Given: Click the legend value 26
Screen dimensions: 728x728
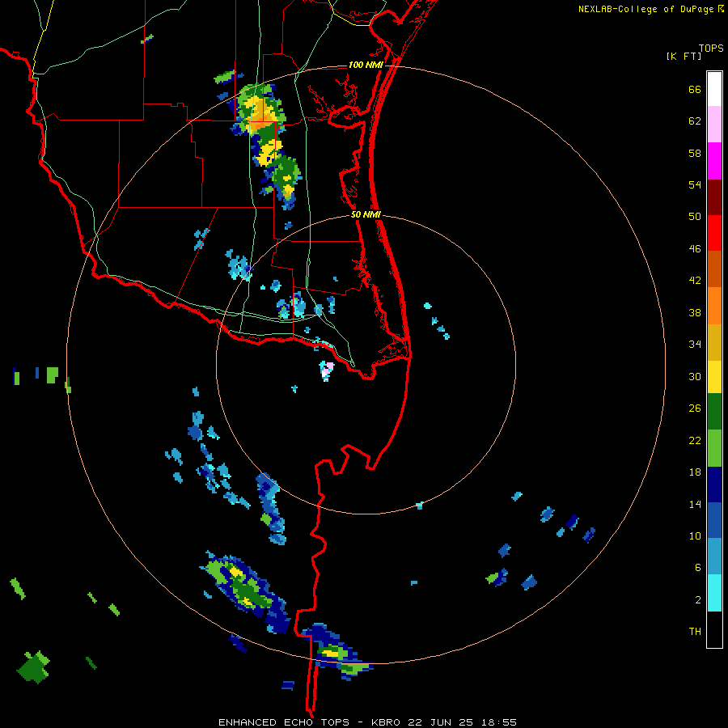Looking at the screenshot, I should click(x=695, y=408).
